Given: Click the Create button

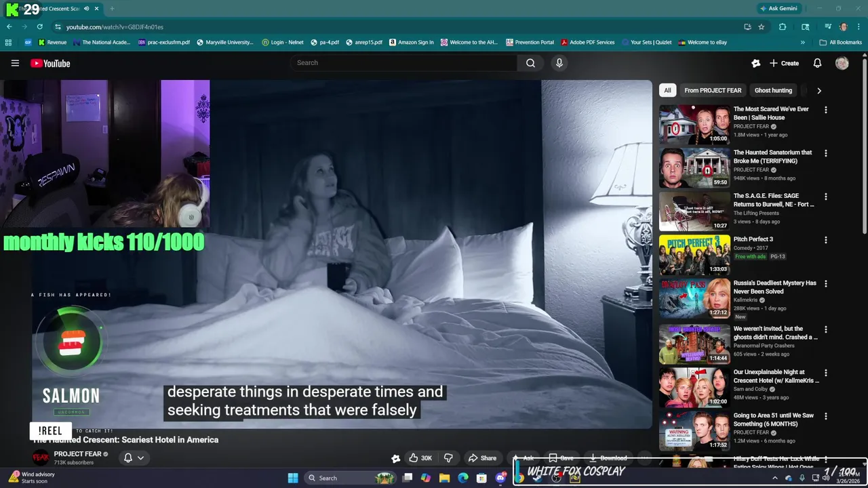Looking at the screenshot, I should (785, 63).
